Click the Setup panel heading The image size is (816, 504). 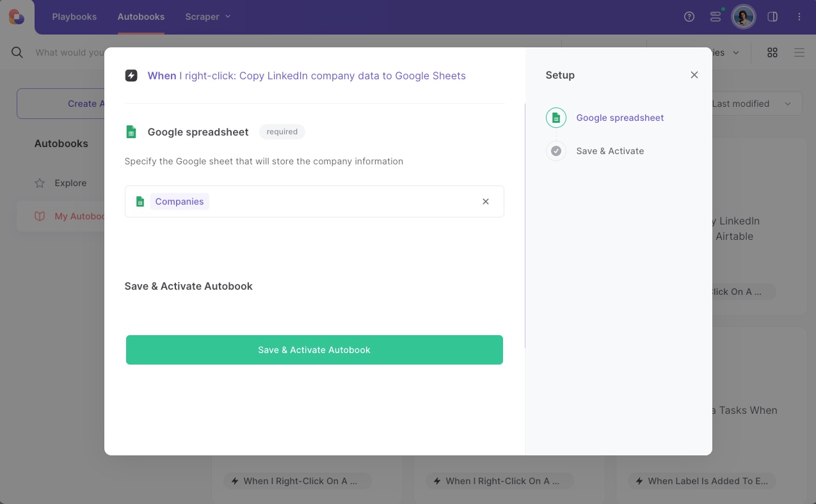[x=560, y=75]
